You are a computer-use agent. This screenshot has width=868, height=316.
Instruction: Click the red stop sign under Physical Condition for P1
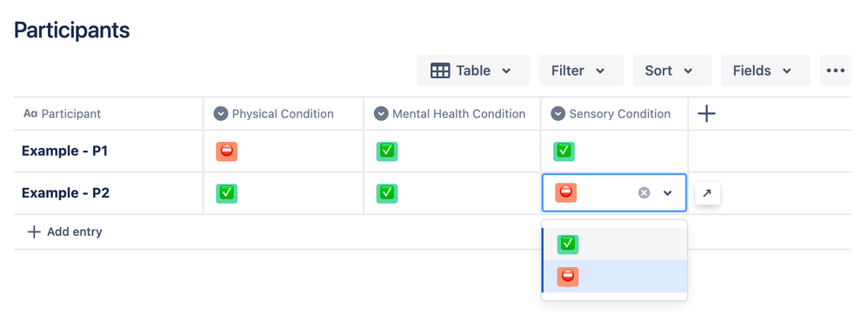pos(227,151)
